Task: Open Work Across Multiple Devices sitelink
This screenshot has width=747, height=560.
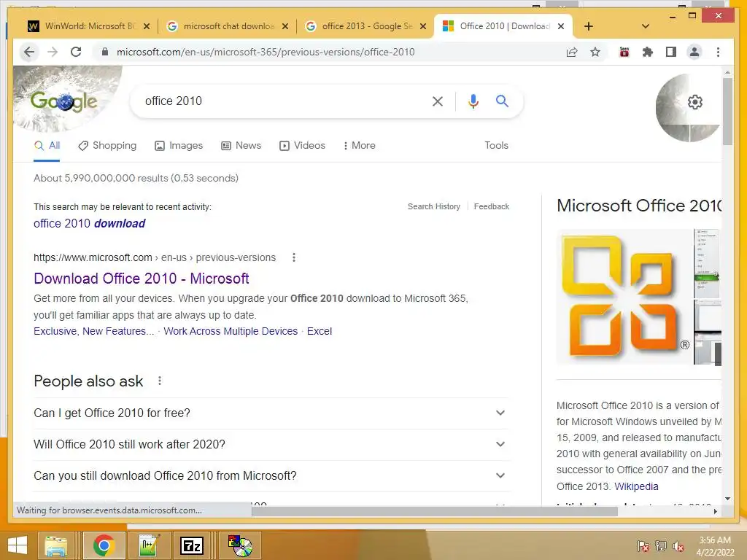Action: (231, 331)
